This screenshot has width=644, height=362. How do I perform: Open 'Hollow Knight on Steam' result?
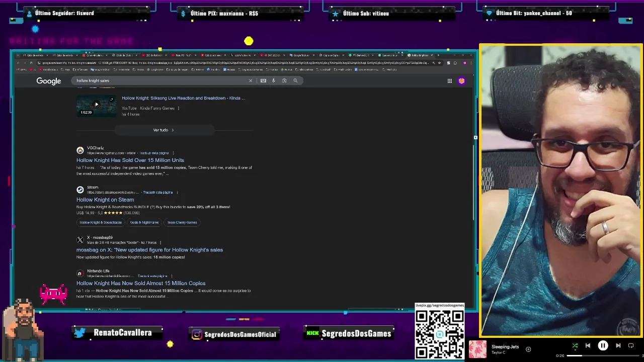[105, 200]
